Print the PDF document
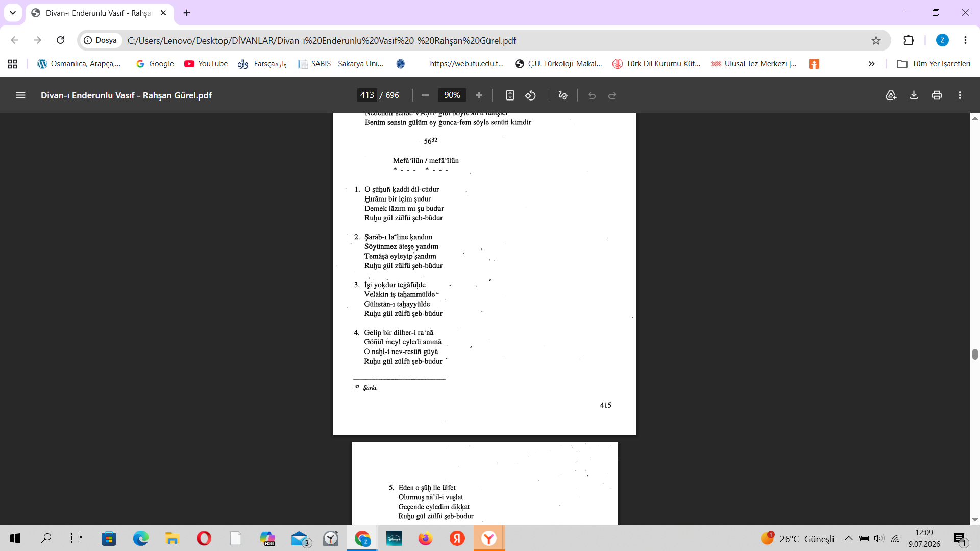The height and width of the screenshot is (551, 980). coord(937,95)
